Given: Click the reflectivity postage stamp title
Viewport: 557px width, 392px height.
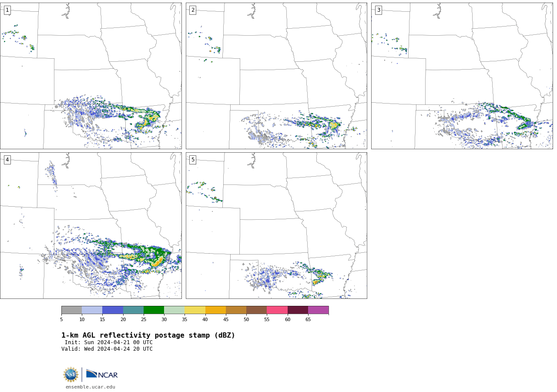Looking at the screenshot, I should [148, 335].
